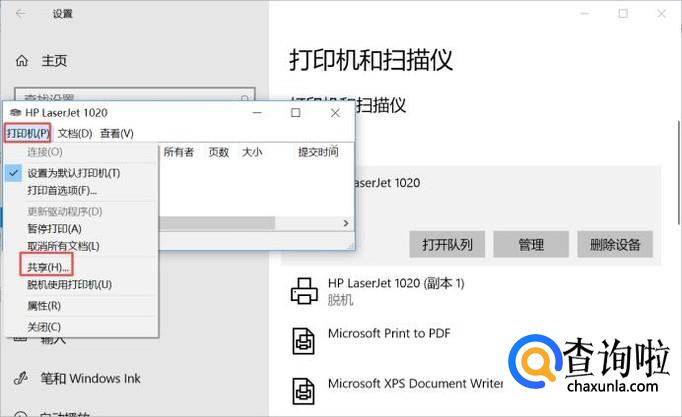This screenshot has width=682, height=417.
Task: Select HP LaserJet 1020 (副本 1) printer name
Action: 396,284
